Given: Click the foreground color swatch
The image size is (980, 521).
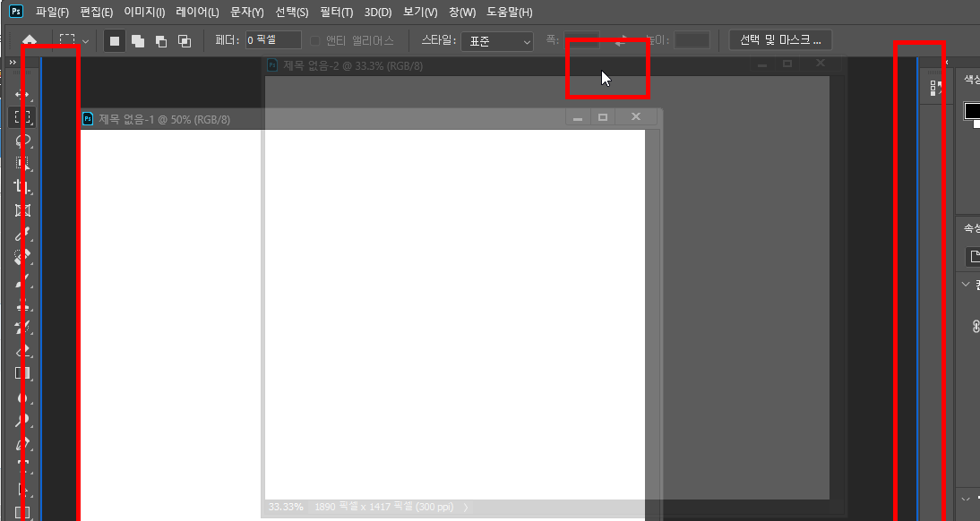Looking at the screenshot, I should coord(971,111).
